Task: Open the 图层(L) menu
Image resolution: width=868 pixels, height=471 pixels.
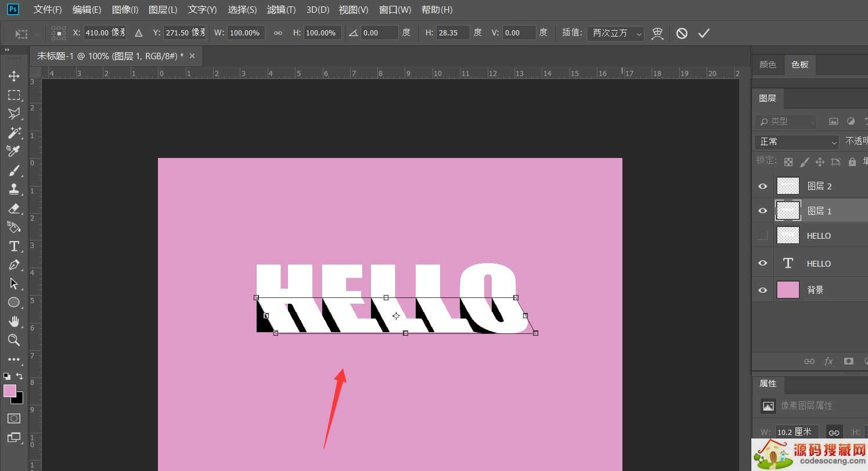Action: 163,10
